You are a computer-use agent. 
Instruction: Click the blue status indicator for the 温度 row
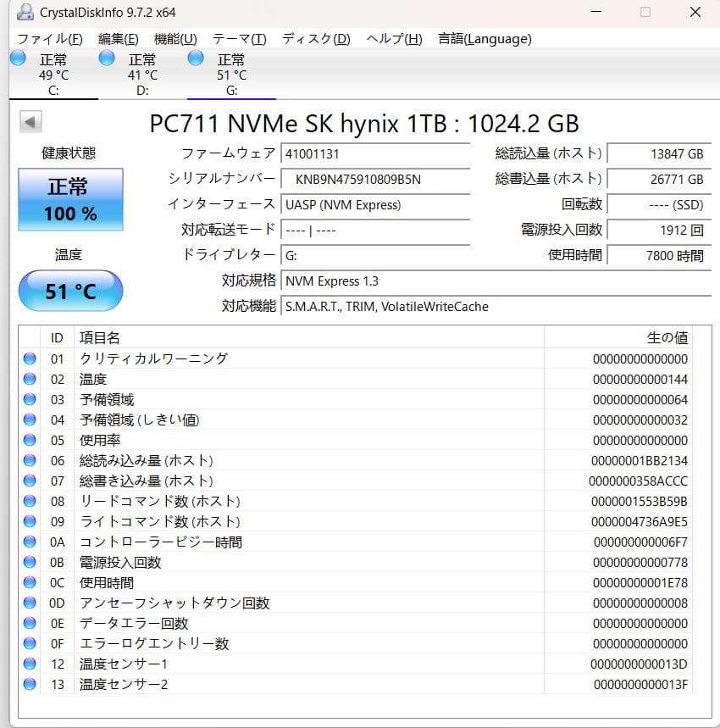coord(30,379)
